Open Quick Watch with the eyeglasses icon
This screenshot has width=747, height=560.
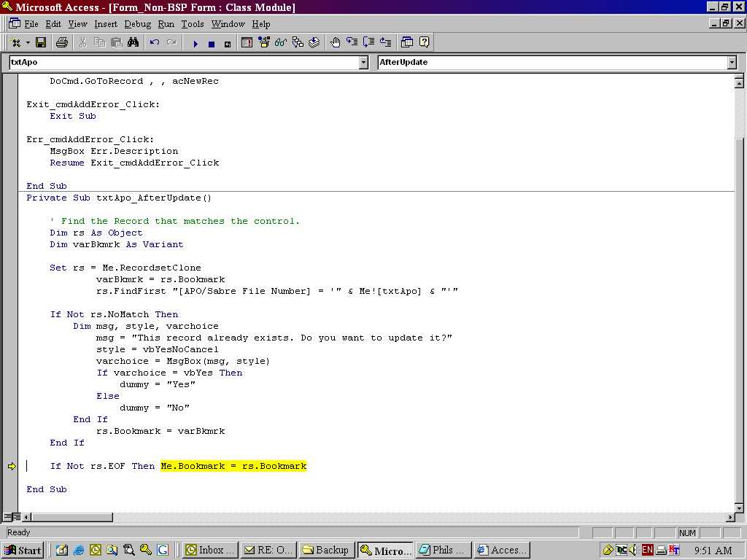pyautogui.click(x=281, y=43)
